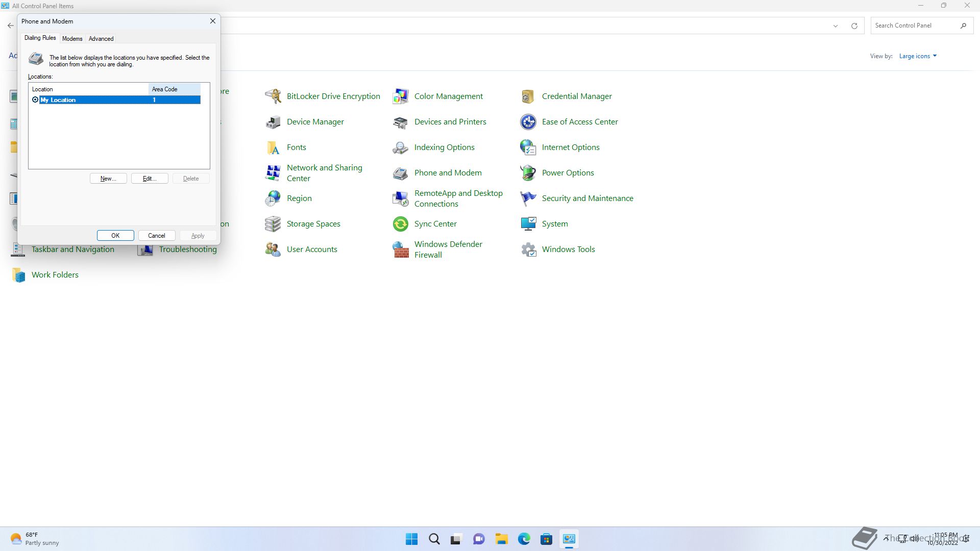Click the search magnifier in Control Panel

tap(963, 26)
